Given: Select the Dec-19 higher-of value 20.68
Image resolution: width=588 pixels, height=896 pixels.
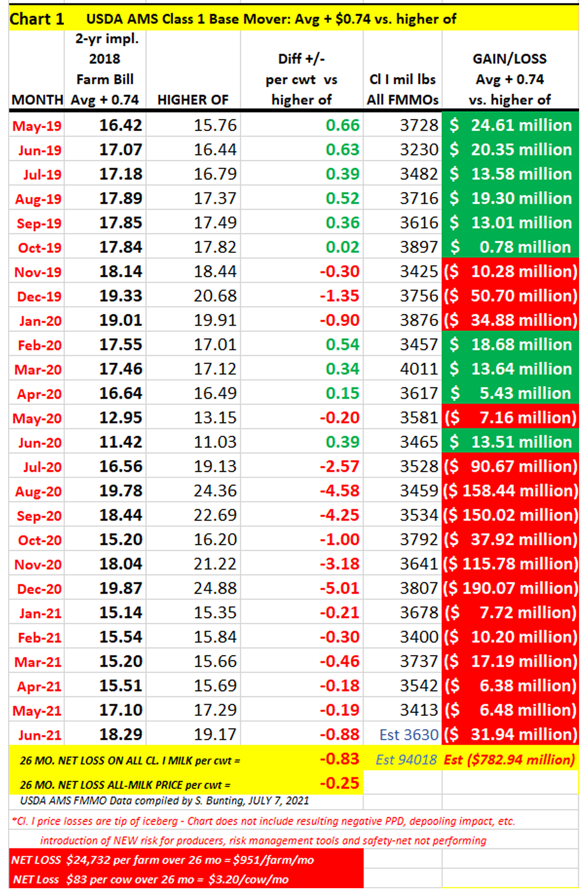Looking at the screenshot, I should (x=215, y=296).
